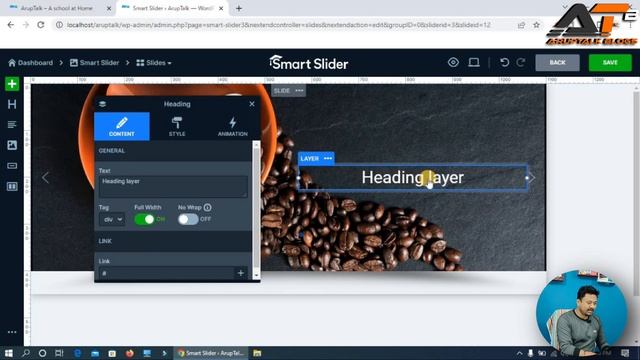The height and width of the screenshot is (360, 640).
Task: Go to next slide arrow
Action: [532, 178]
